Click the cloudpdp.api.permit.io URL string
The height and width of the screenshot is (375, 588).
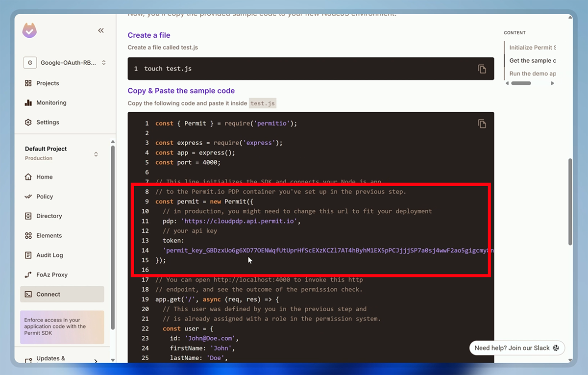(241, 221)
